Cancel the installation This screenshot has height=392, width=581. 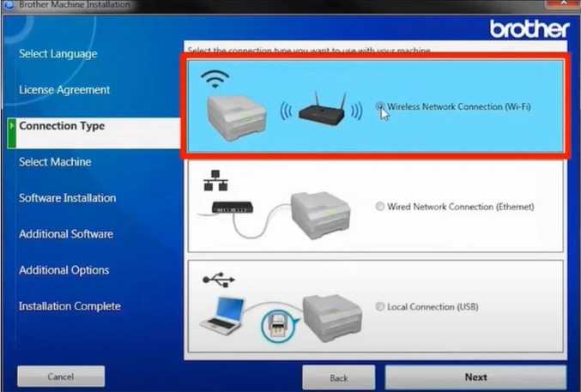tap(61, 377)
